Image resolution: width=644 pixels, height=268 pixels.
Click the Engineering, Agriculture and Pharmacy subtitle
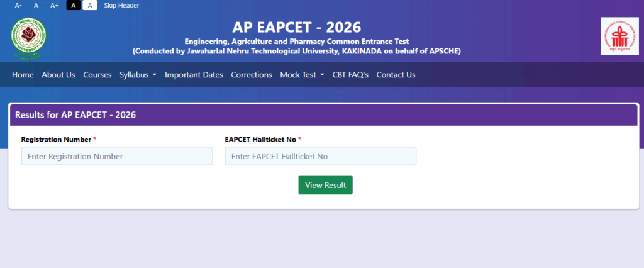(x=297, y=42)
